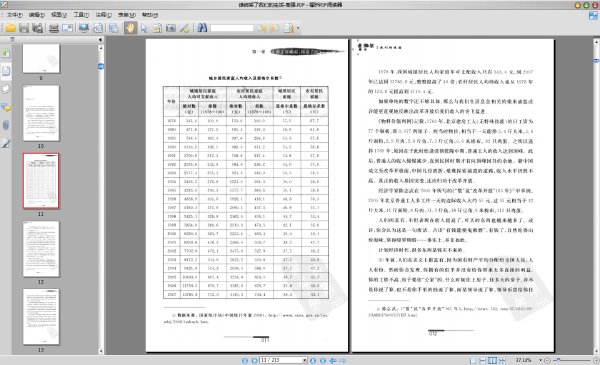Go to last page button
This screenshot has width=600, height=365.
[x=323, y=360]
